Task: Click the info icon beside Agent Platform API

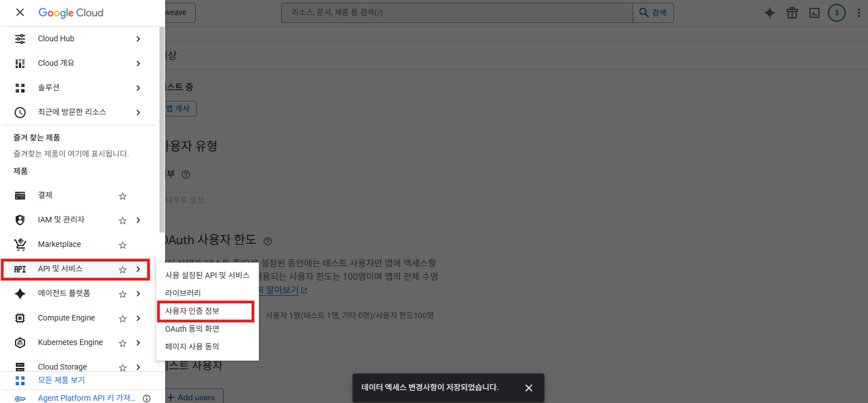Action: (147, 399)
